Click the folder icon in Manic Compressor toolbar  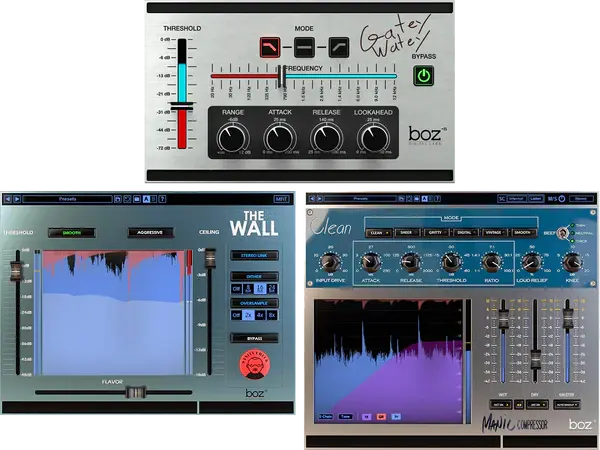(416, 199)
